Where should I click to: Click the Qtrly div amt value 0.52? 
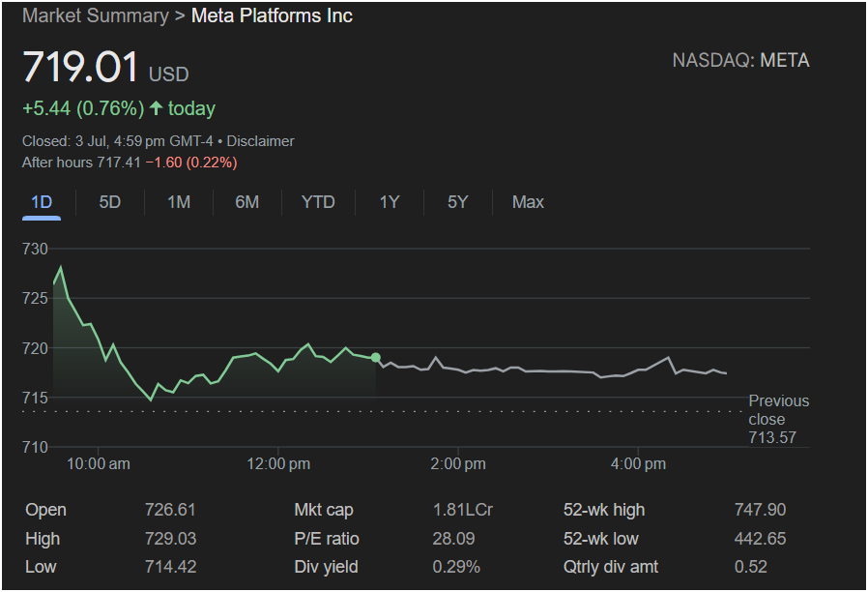751,567
